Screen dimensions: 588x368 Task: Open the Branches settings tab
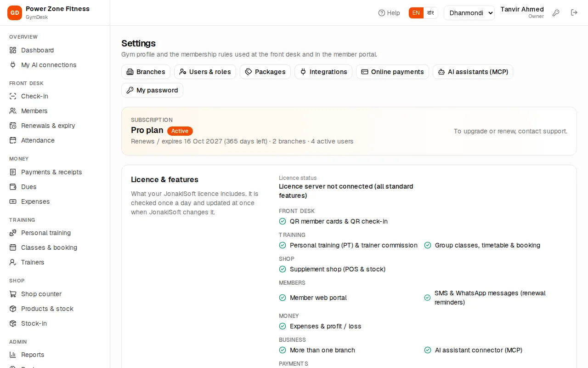146,72
